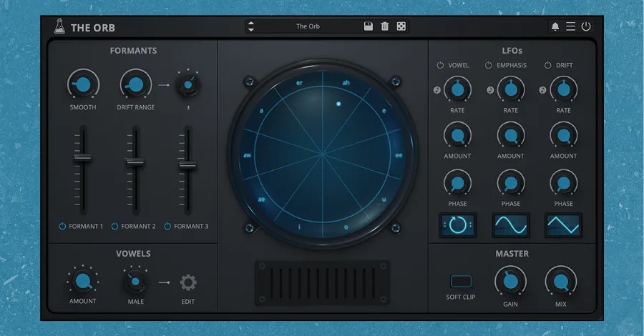This screenshot has height=336, width=644.
Task: Click the 'e' vowel label on orb
Action: click(384, 111)
